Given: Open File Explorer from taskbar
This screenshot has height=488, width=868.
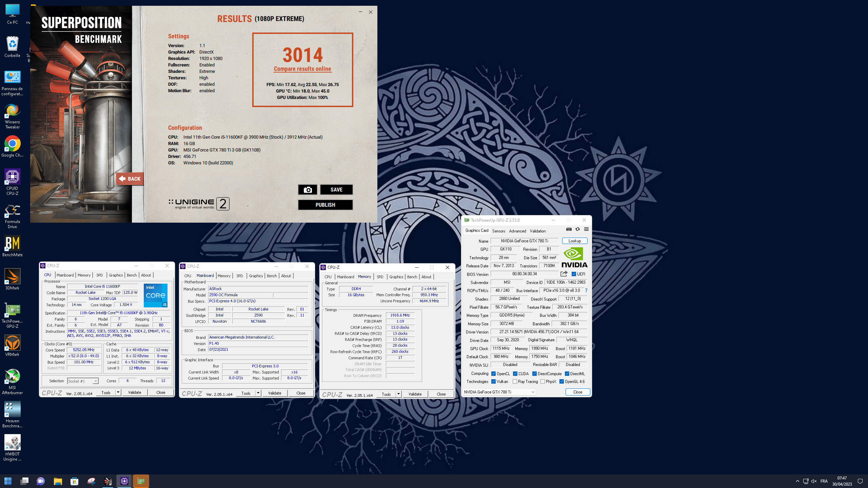Looking at the screenshot, I should tap(58, 481).
